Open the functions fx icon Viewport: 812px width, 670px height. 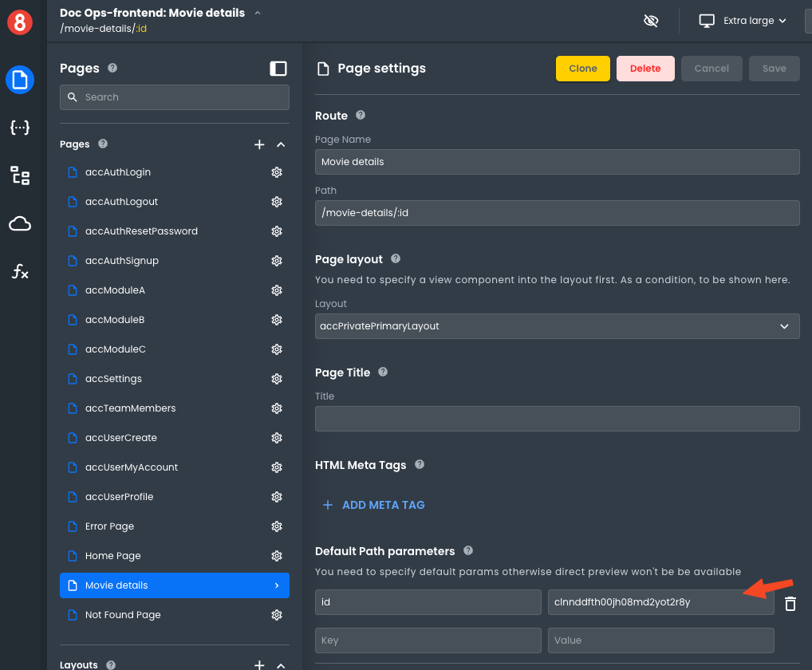tap(19, 272)
